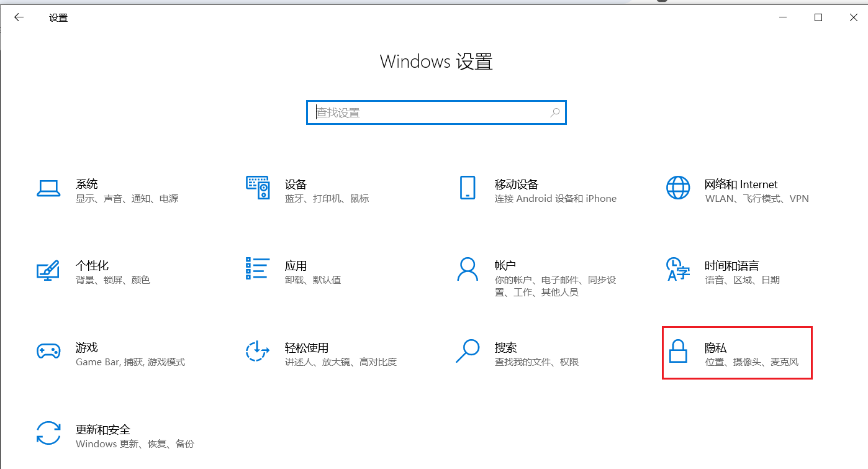This screenshot has width=868, height=469.
Task: Minimize the Settings window
Action: (x=784, y=17)
